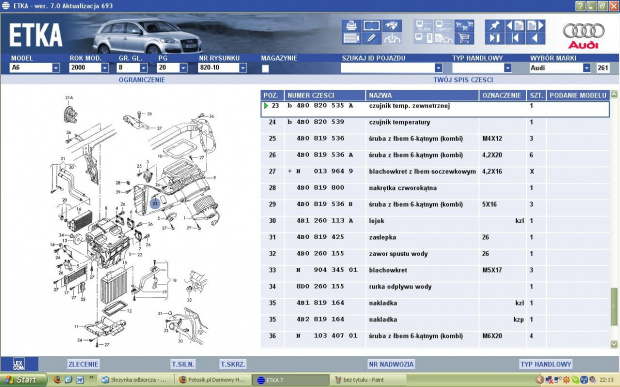Image resolution: width=620 pixels, height=387 pixels.
Task: Toggle the MAGAZYNIE checkbox
Action: coord(265,68)
